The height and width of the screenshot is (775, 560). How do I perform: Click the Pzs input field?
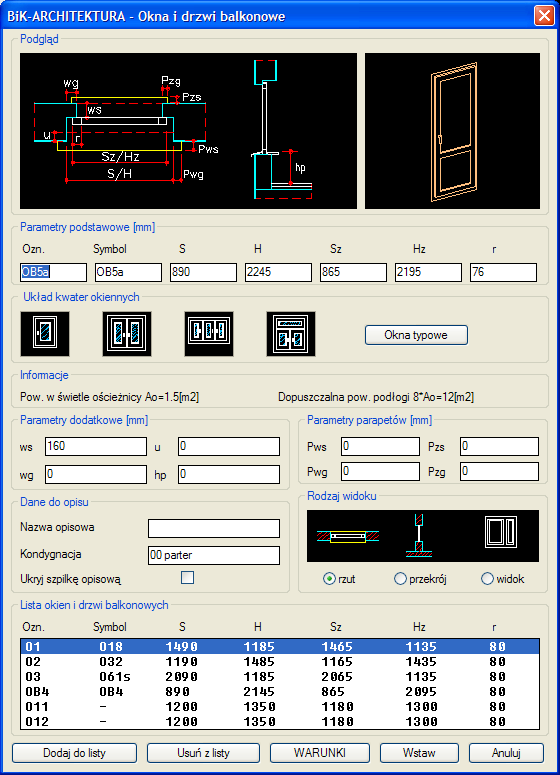tap(499, 446)
